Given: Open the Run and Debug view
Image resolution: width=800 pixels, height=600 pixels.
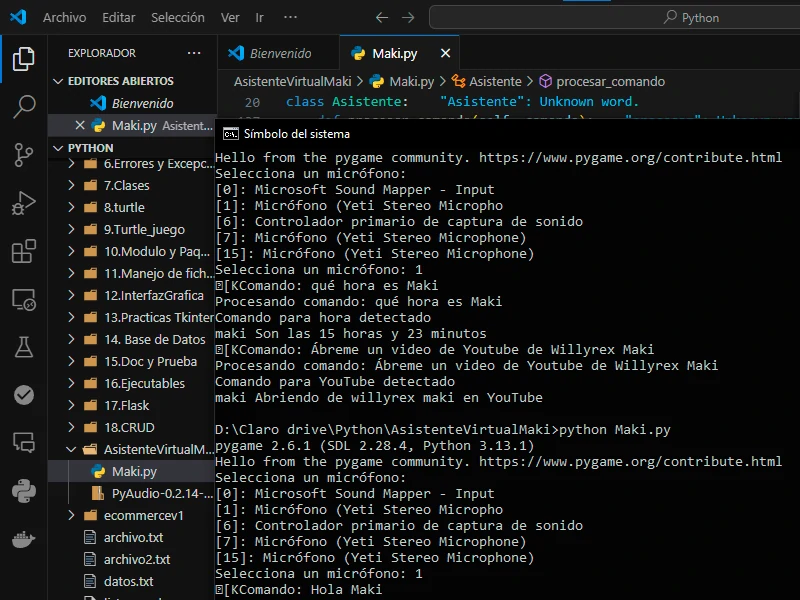Looking at the screenshot, I should pos(24,203).
